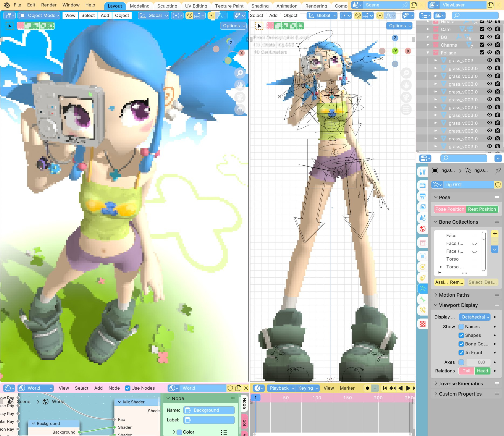Open the Collection properties tab
This screenshot has height=436, width=504.
[422, 243]
